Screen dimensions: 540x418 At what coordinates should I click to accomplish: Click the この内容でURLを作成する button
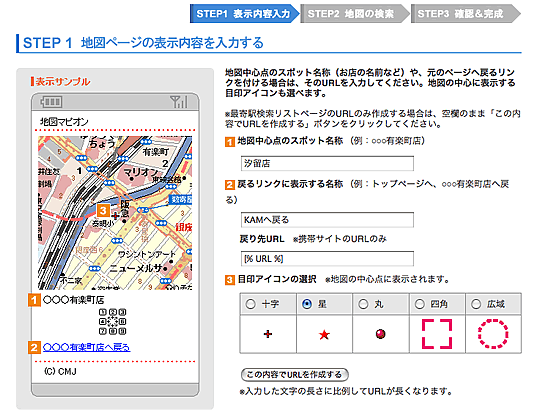pos(295,375)
